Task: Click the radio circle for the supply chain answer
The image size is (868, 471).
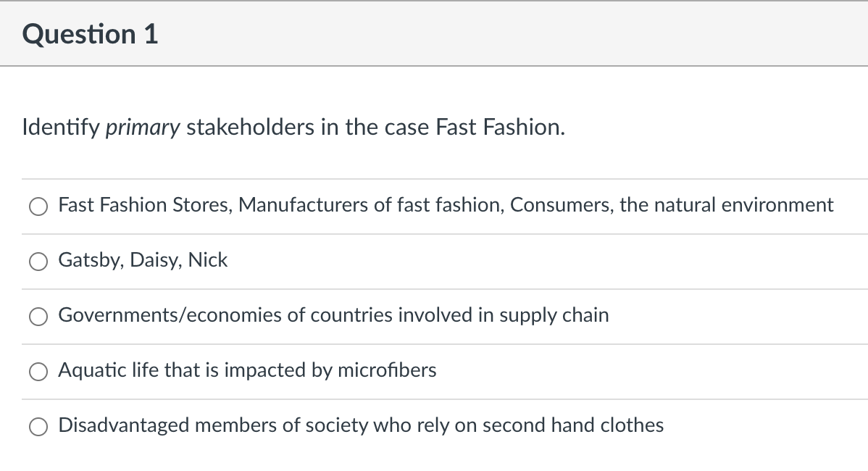Action: pyautogui.click(x=38, y=316)
